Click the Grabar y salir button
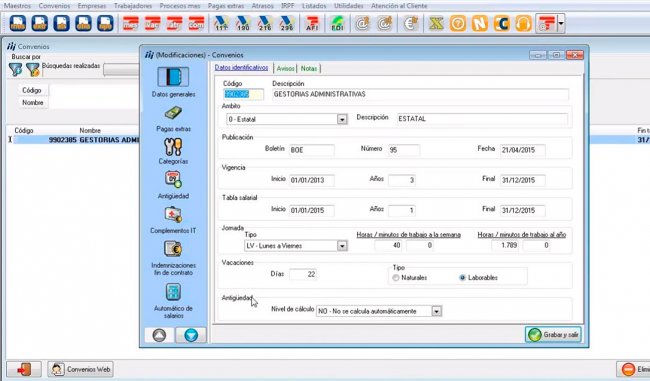The height and width of the screenshot is (381, 650). (x=553, y=335)
